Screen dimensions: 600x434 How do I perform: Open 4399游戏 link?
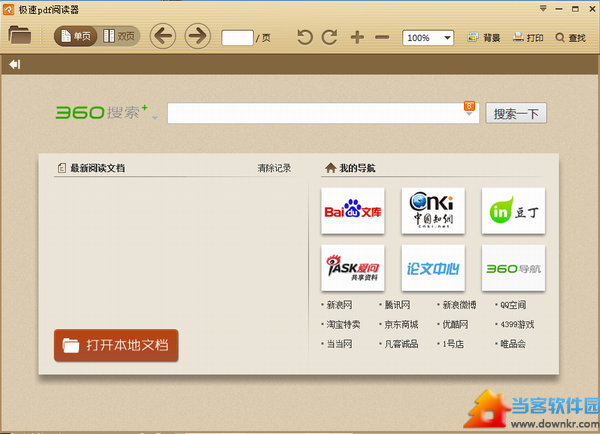(517, 325)
